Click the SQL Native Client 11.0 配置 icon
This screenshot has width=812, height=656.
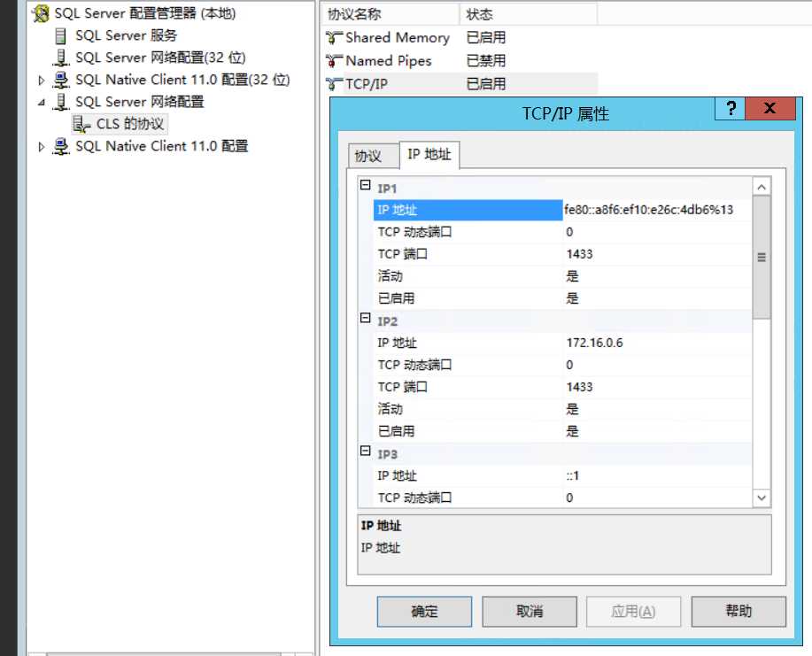point(61,147)
